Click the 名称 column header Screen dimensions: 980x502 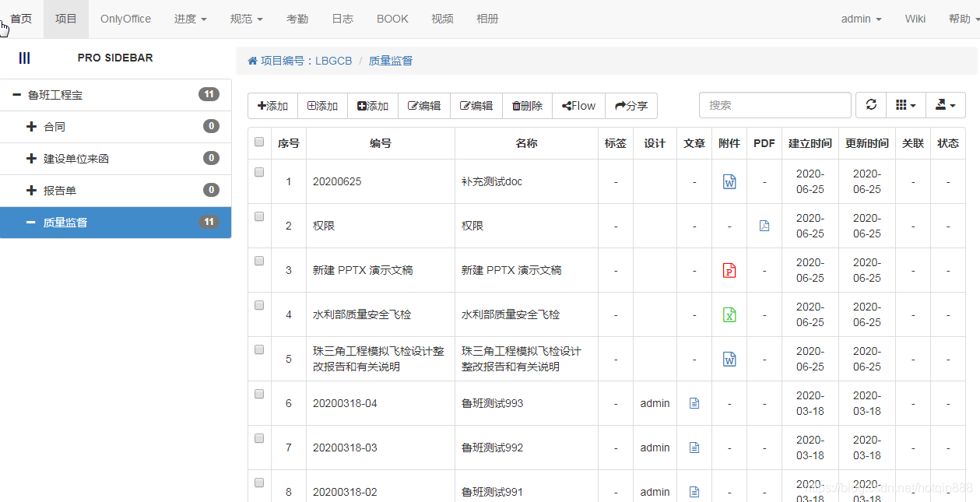click(526, 143)
